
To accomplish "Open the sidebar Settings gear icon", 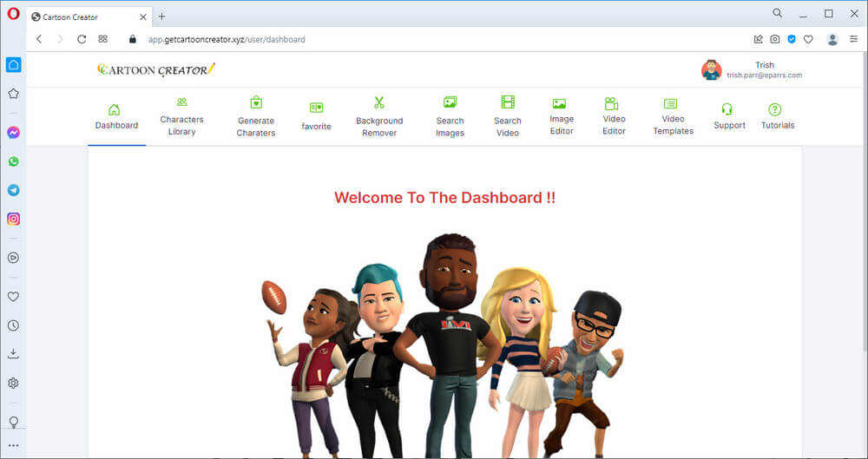I will [x=13, y=384].
